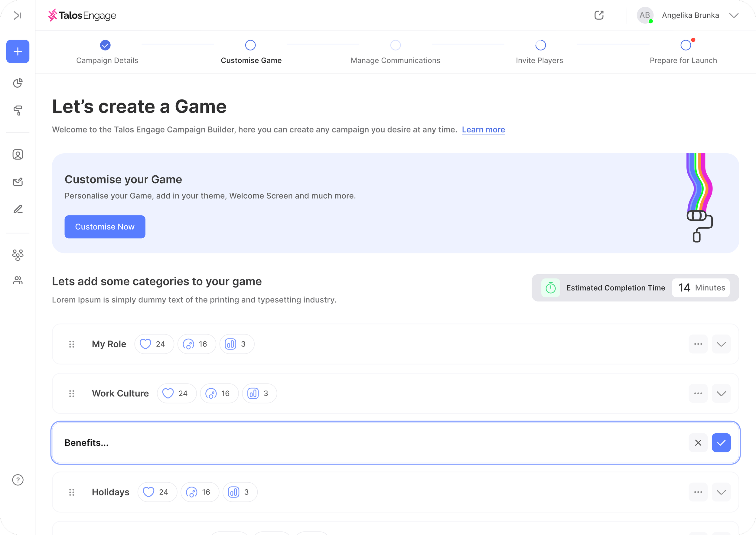Expand the My Role category
This screenshot has height=535, width=756.
[721, 344]
